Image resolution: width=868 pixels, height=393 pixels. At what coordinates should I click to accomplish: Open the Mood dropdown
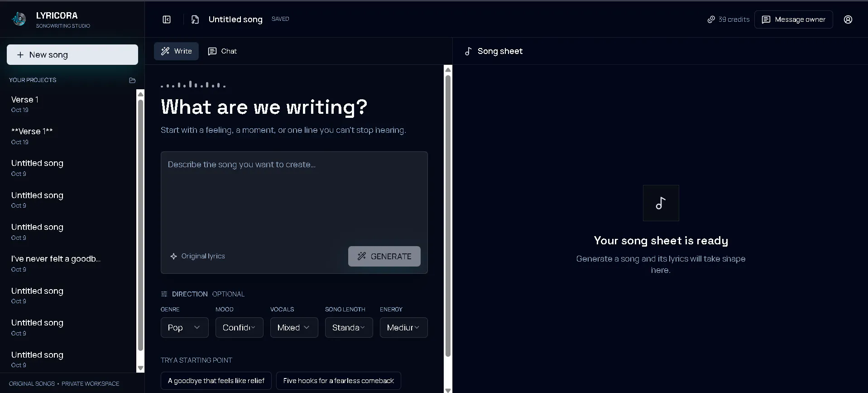(x=240, y=328)
